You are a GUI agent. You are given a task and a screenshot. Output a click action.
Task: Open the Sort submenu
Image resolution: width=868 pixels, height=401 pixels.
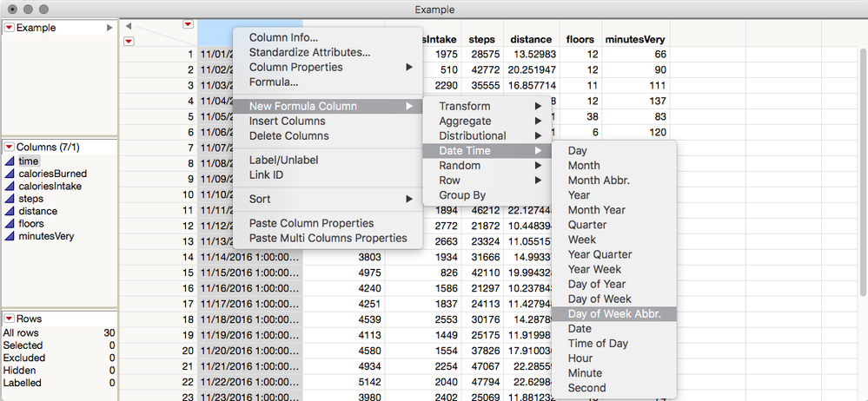pos(328,199)
